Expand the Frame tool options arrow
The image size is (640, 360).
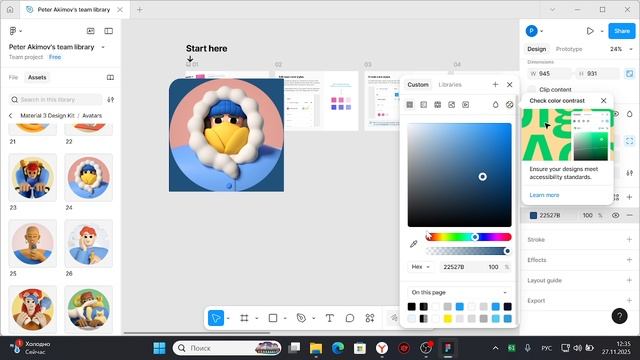pyautogui.click(x=257, y=318)
